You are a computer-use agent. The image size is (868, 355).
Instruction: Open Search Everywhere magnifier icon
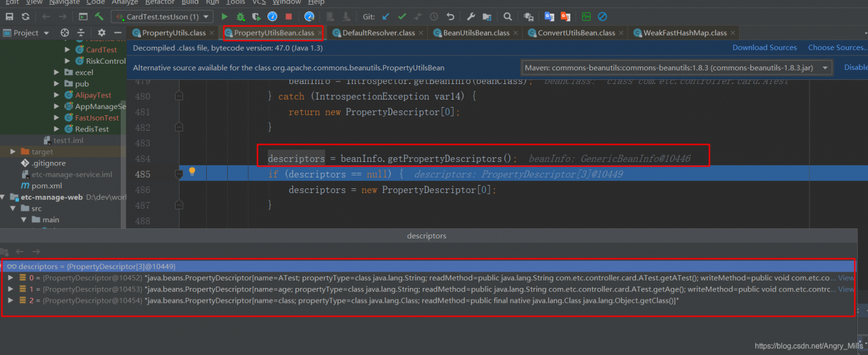tap(508, 16)
